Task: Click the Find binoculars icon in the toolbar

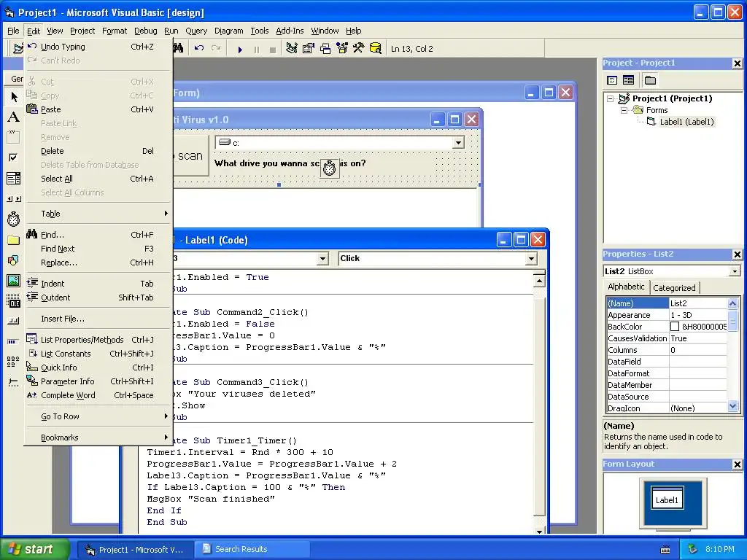Action: (x=178, y=48)
